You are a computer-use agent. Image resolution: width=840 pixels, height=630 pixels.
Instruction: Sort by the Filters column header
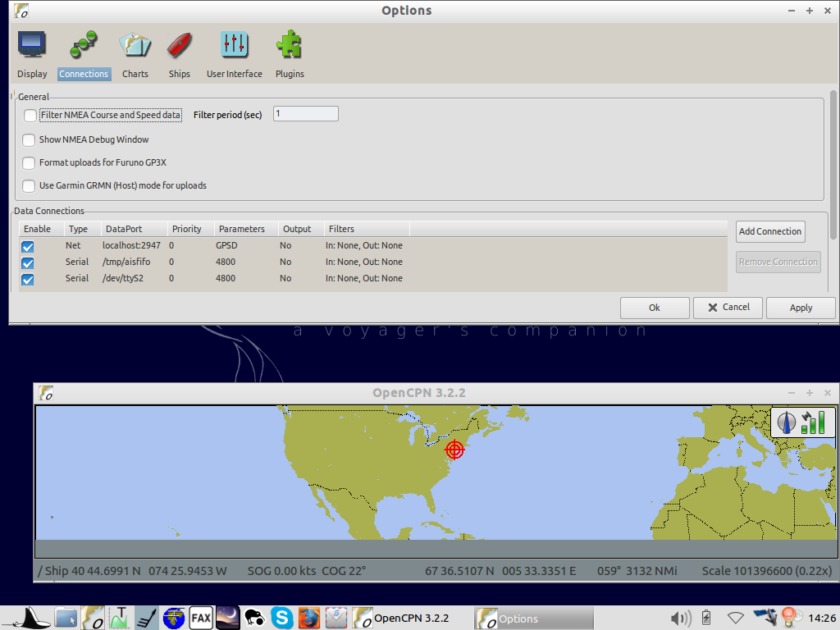367,230
